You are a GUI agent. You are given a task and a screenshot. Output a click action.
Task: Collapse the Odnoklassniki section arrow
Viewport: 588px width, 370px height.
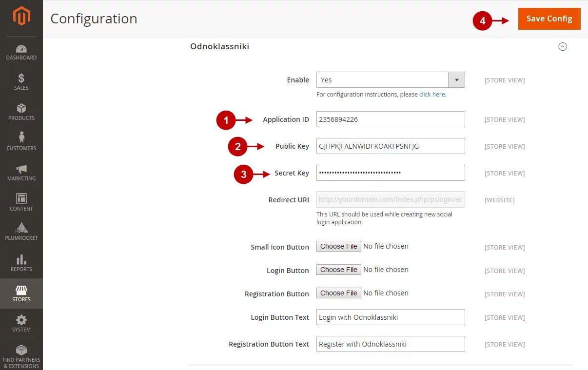coord(563,47)
